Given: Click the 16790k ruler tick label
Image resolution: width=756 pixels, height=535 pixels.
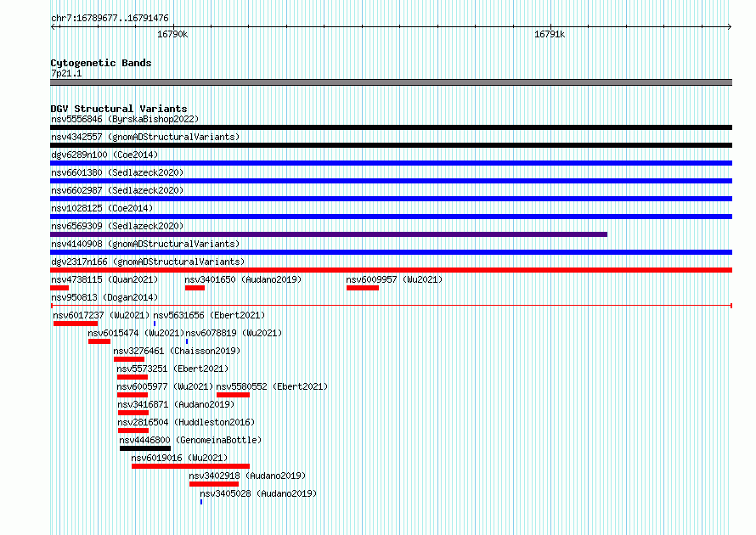Looking at the screenshot, I should (172, 34).
